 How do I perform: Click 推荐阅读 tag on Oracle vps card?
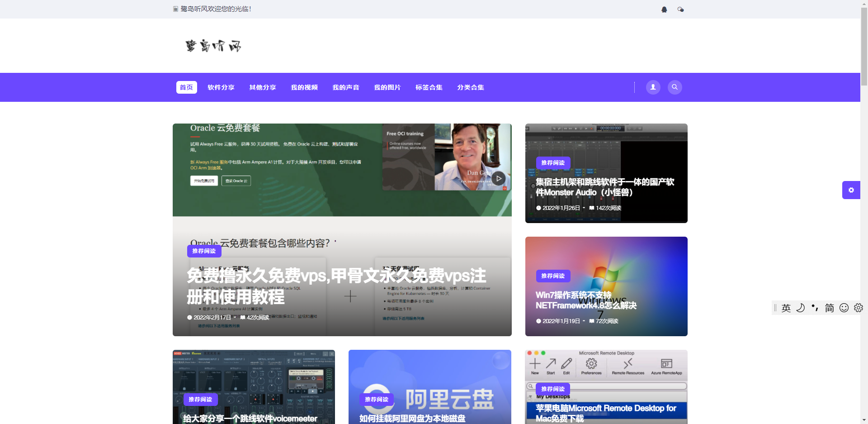click(x=204, y=251)
